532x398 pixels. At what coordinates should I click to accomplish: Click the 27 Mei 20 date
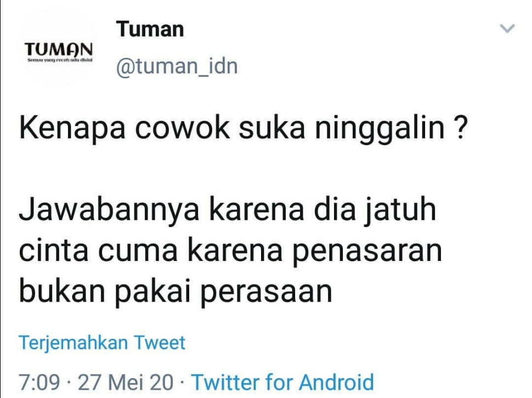tap(126, 383)
